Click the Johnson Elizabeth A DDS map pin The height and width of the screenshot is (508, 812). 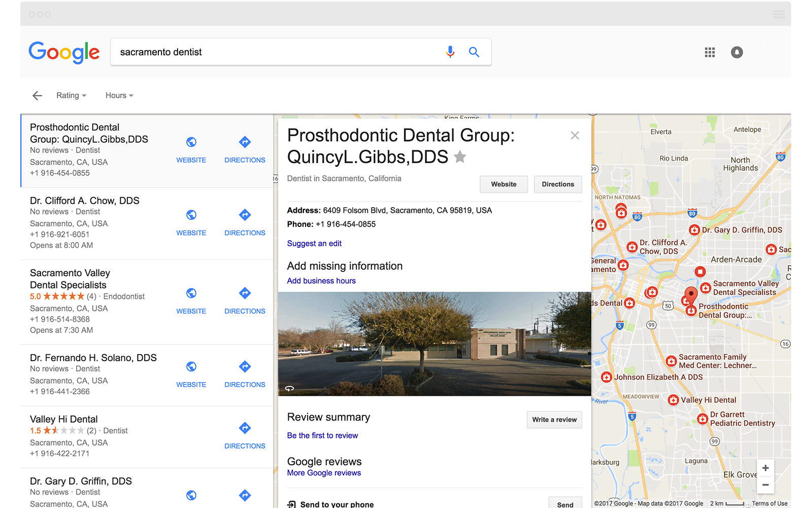pyautogui.click(x=606, y=377)
